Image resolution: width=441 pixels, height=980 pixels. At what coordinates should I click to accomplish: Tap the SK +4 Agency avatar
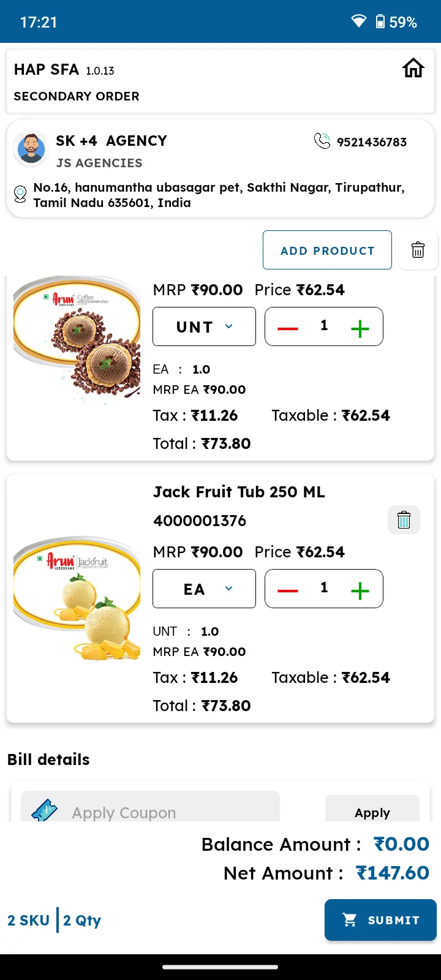(31, 149)
